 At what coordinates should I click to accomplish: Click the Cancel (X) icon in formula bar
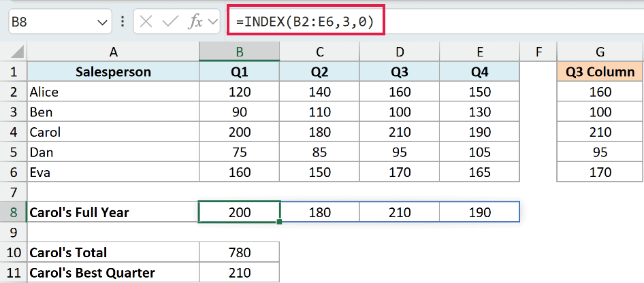[x=146, y=22]
